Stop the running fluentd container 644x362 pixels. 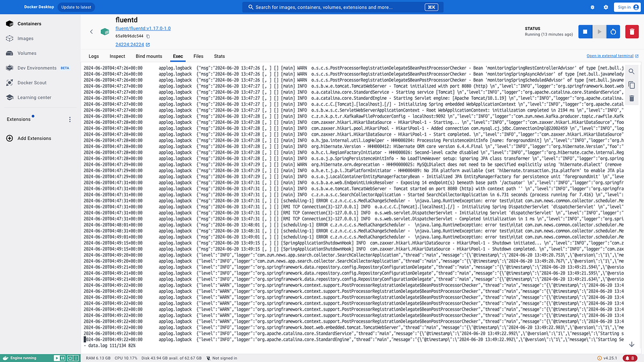pos(585,32)
